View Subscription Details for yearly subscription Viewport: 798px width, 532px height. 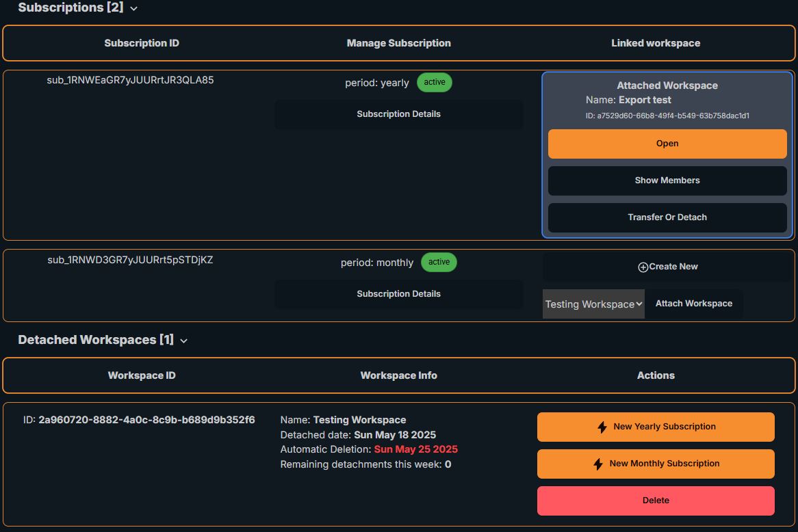tap(398, 114)
